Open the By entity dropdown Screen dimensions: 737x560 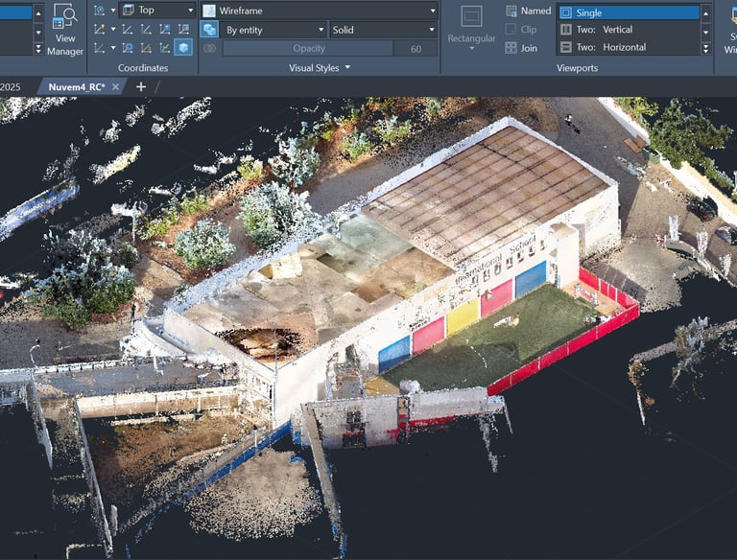tap(320, 30)
